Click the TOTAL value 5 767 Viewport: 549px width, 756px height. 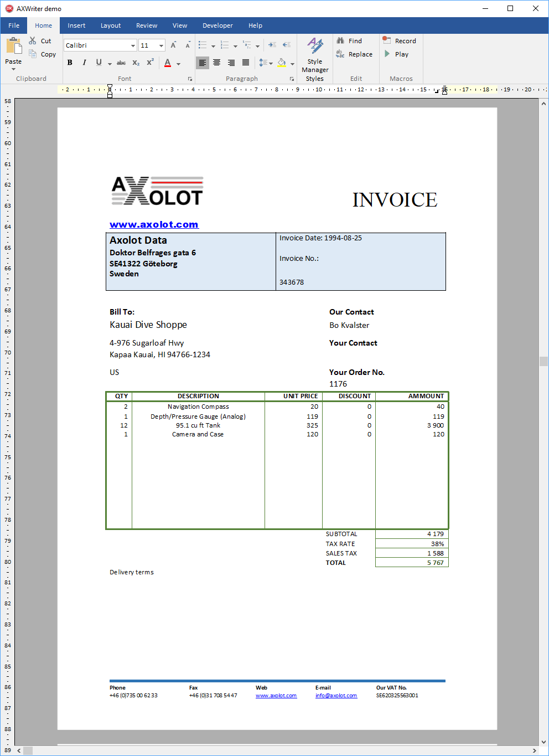tap(436, 563)
